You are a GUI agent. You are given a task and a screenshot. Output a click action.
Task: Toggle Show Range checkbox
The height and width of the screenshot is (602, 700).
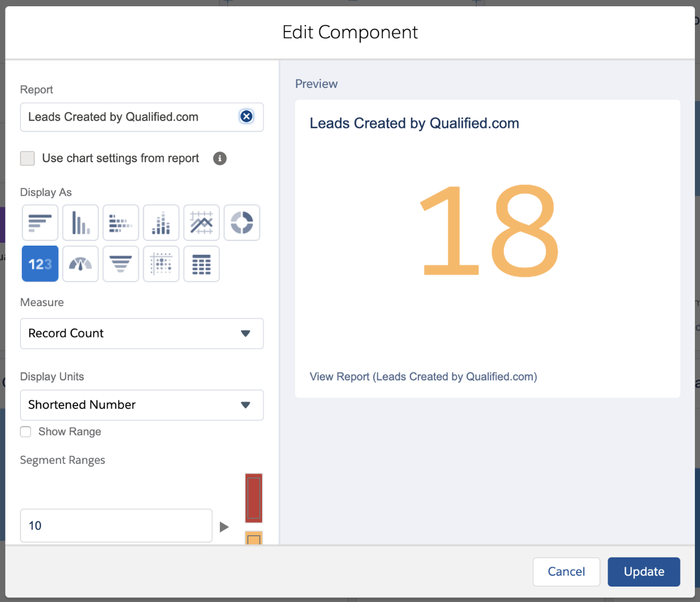(26, 432)
